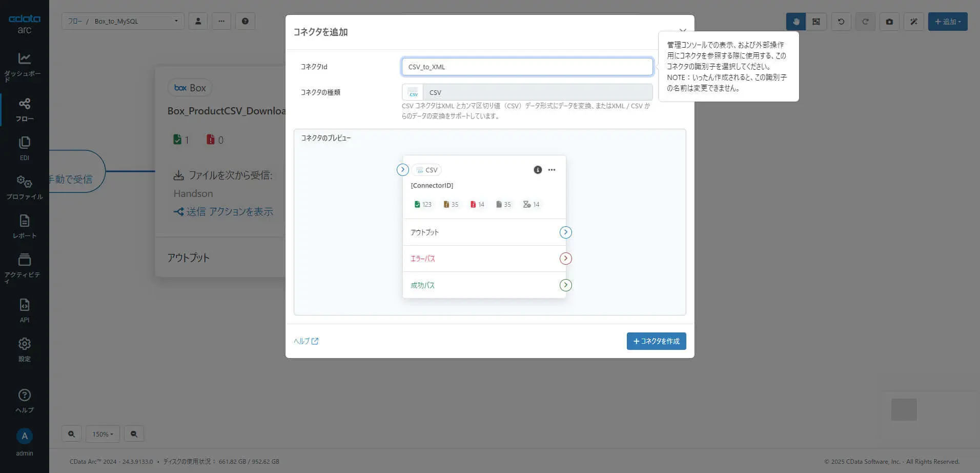The image size is (980, 473).
Task: Open the Box_to_MySQL flow selector dropdown
Action: pos(136,21)
